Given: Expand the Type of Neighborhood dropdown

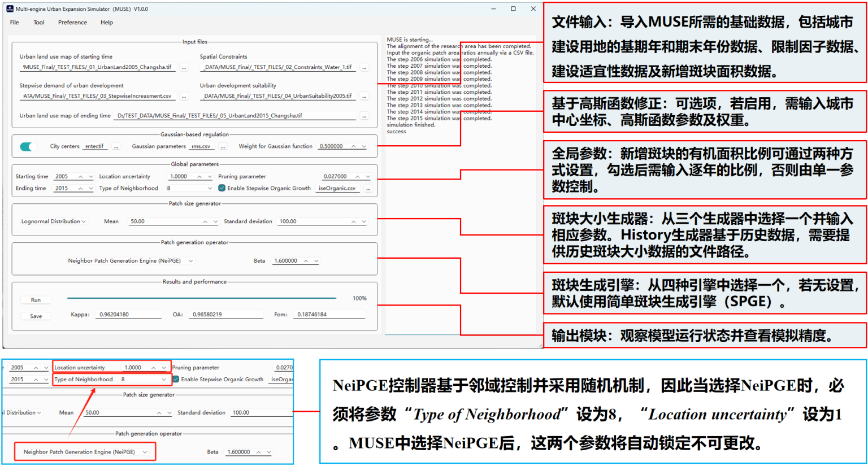Looking at the screenshot, I should (x=210, y=189).
